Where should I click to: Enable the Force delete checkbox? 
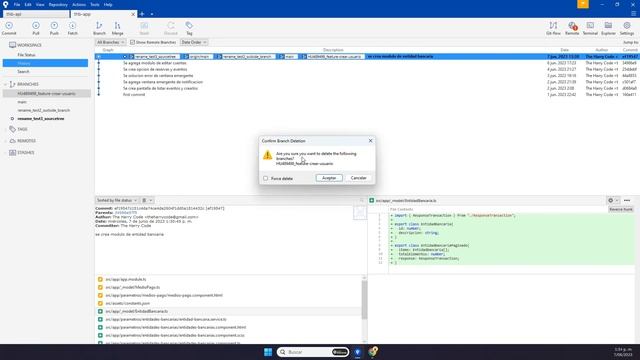click(266, 178)
